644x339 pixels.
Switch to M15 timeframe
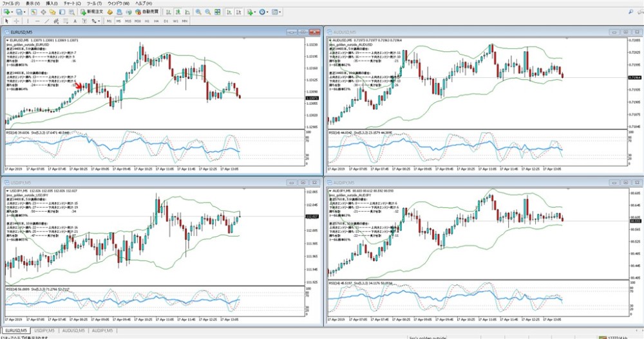[x=128, y=21]
